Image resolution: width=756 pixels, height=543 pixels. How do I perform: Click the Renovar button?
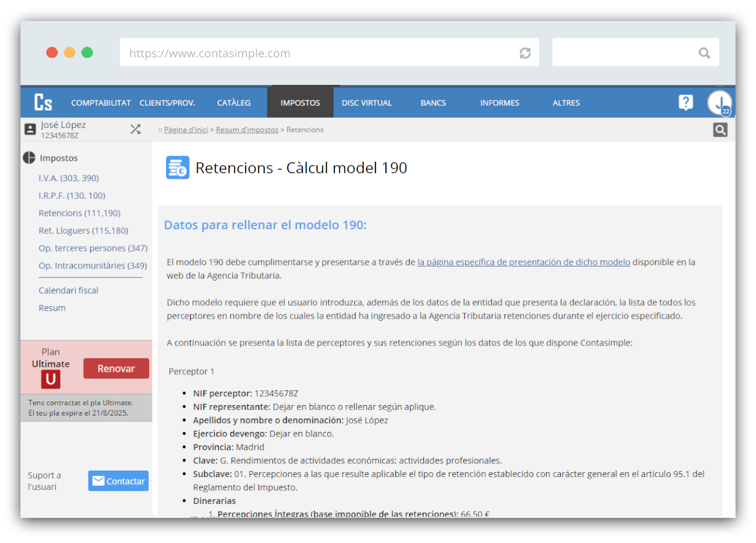[x=116, y=368]
